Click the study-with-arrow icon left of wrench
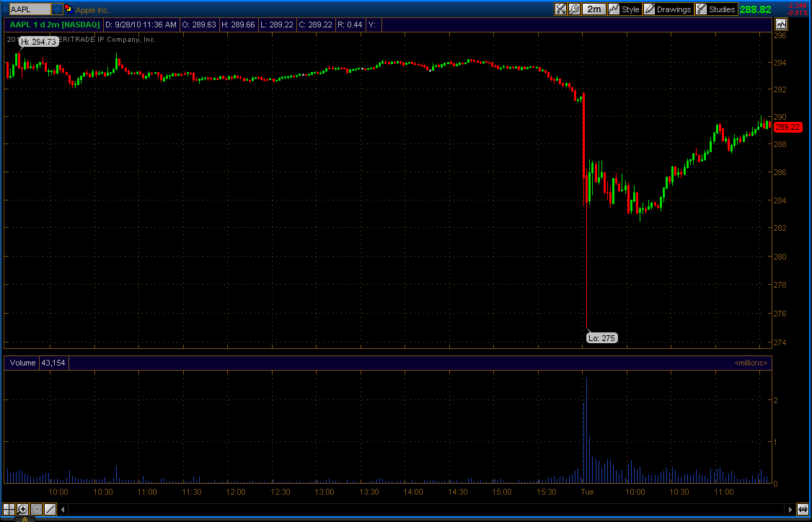Screen dimensions: 812x522 point(560,9)
